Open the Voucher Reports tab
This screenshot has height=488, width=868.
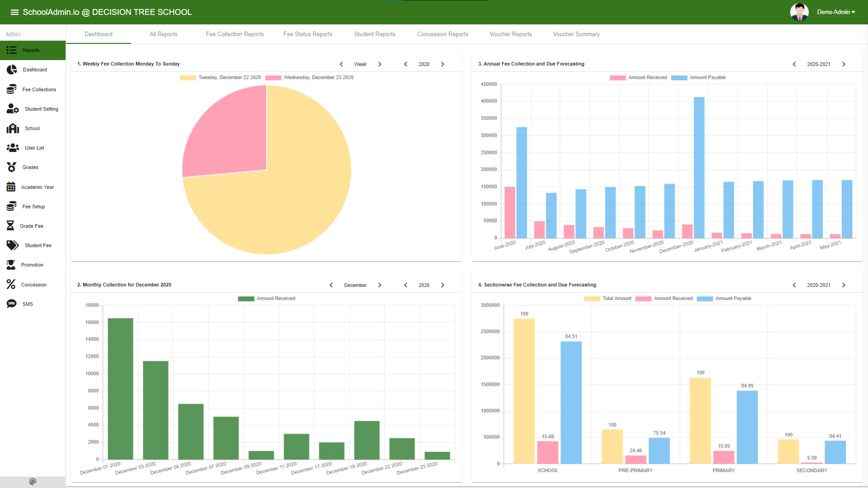(511, 34)
